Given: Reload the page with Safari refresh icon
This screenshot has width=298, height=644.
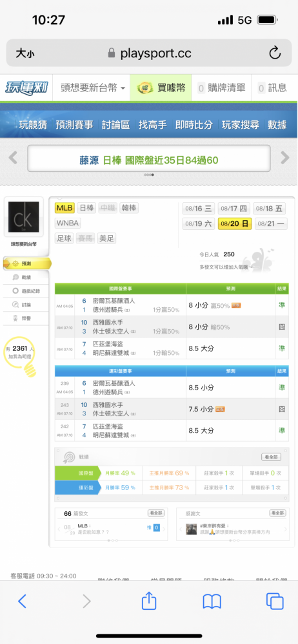Looking at the screenshot, I should [275, 53].
